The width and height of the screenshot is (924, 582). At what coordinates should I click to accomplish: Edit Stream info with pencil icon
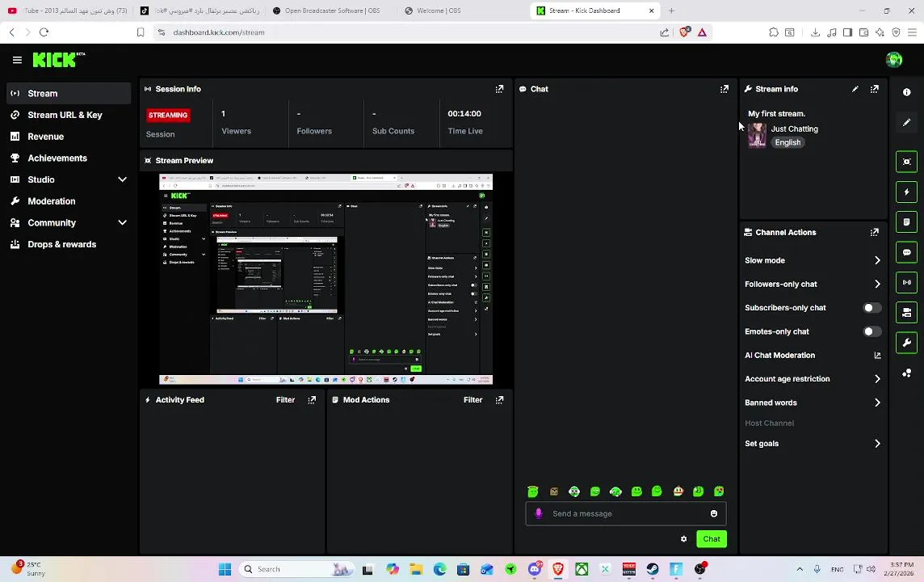point(855,89)
